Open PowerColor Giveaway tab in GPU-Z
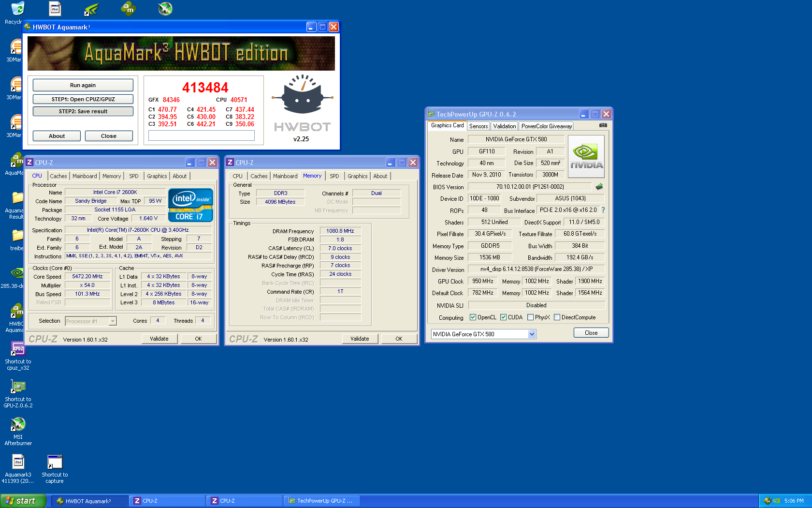The width and height of the screenshot is (812, 508). click(x=547, y=126)
